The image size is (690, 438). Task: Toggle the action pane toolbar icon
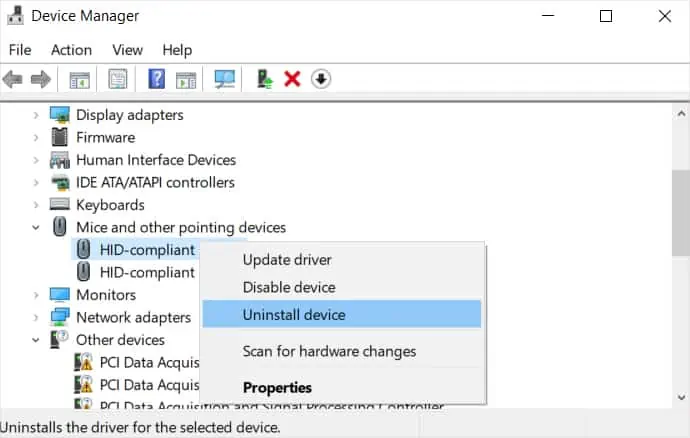coord(186,80)
